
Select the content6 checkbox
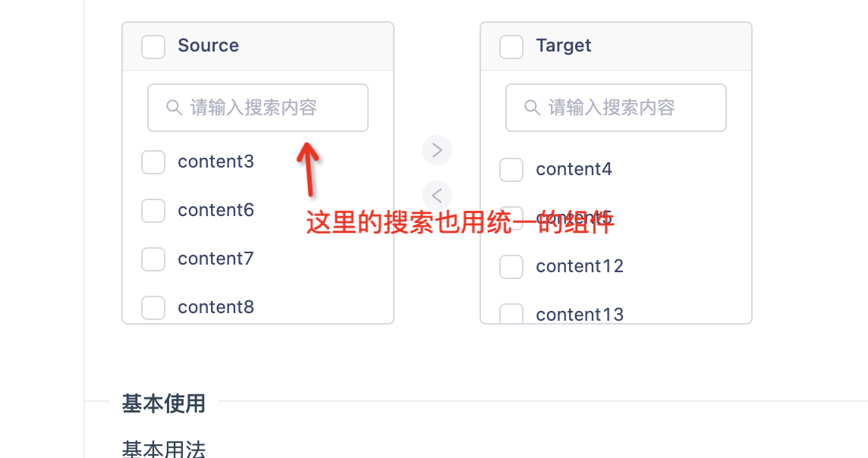click(153, 210)
